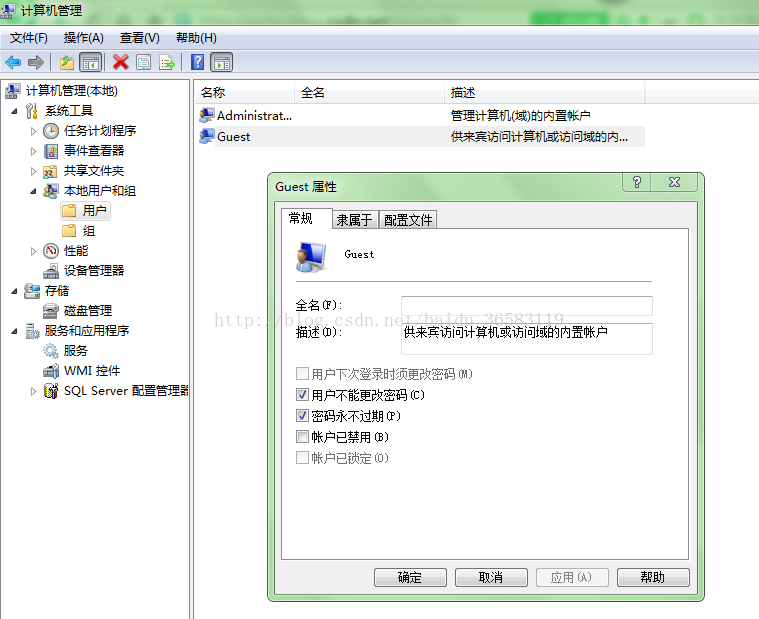
Task: Click the SQL Server 配置管理器 icon
Action: [51, 391]
